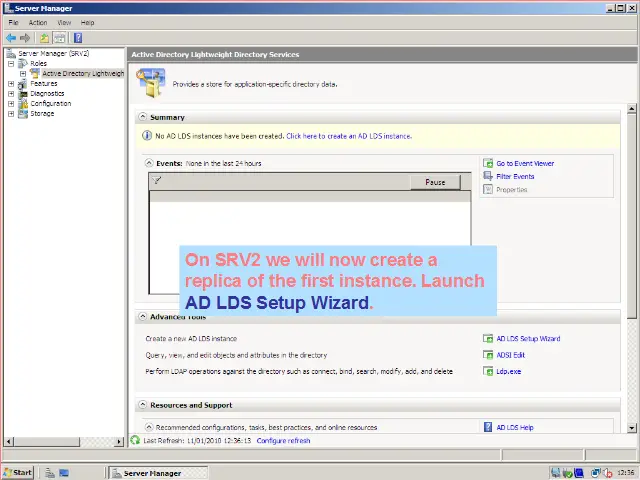Click the Go to Event Viewer icon

coord(488,163)
